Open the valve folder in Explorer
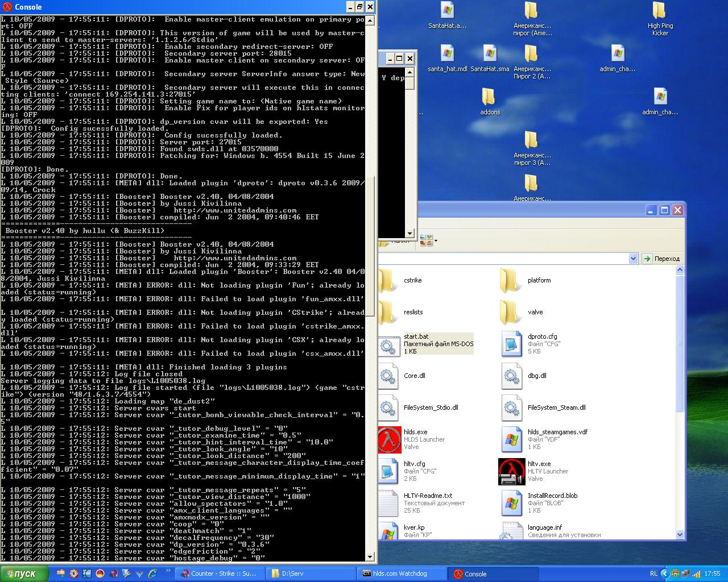728x582 pixels. [510, 312]
